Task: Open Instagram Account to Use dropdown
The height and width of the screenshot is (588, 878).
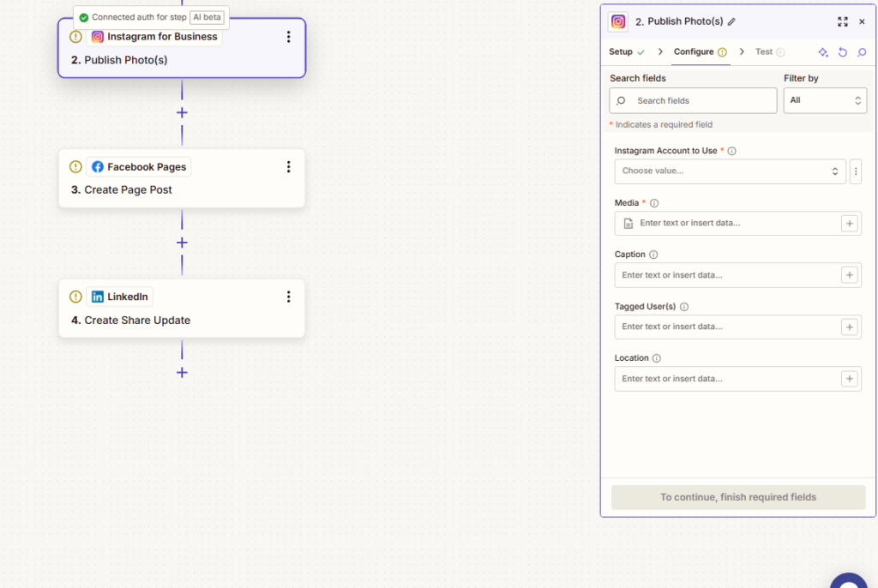Action: (x=730, y=171)
